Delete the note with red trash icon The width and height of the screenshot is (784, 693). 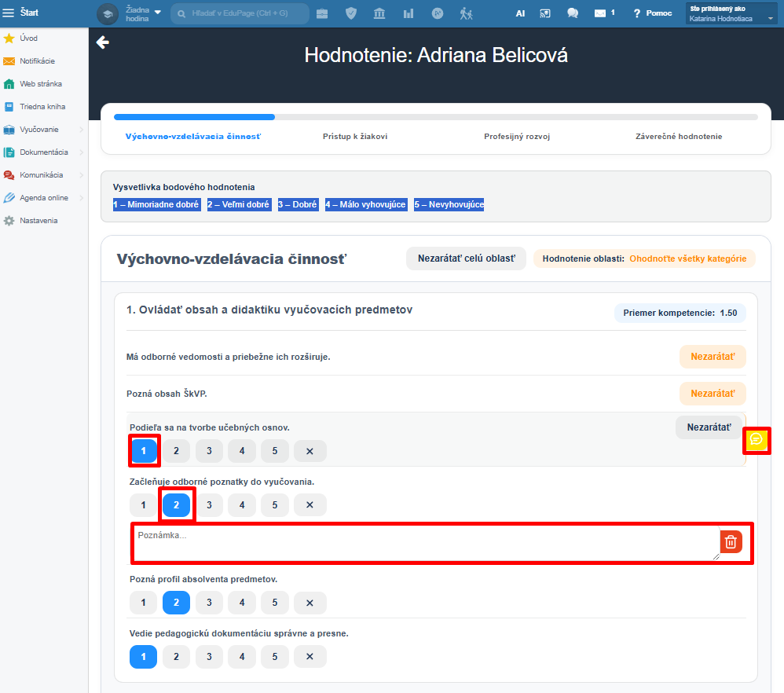coord(731,541)
